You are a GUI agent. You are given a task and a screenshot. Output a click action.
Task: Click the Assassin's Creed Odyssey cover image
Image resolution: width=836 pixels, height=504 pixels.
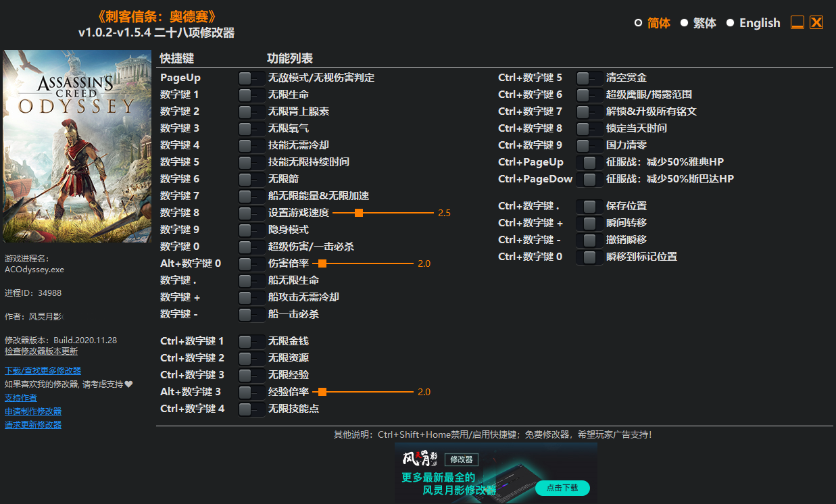tap(77, 146)
